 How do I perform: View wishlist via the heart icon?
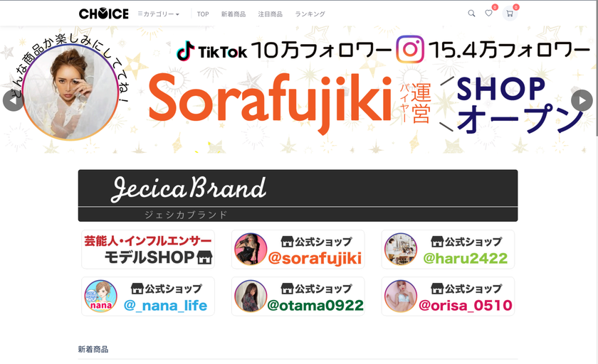[488, 14]
